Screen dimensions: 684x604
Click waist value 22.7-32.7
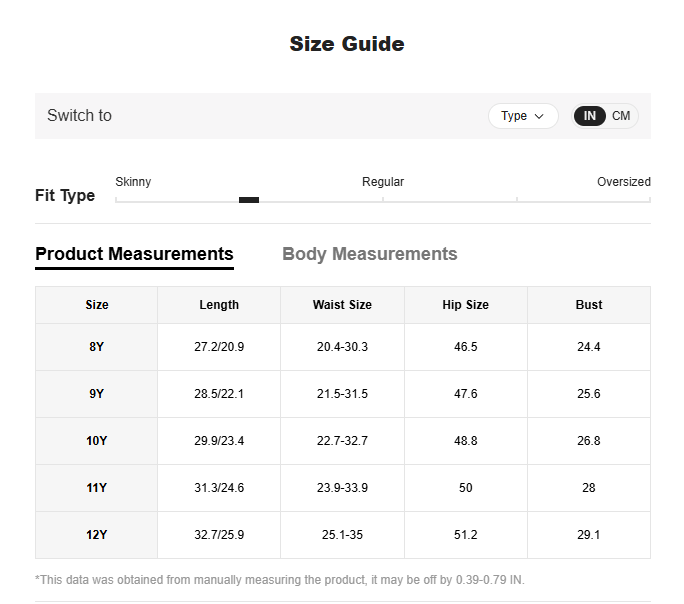tap(342, 441)
